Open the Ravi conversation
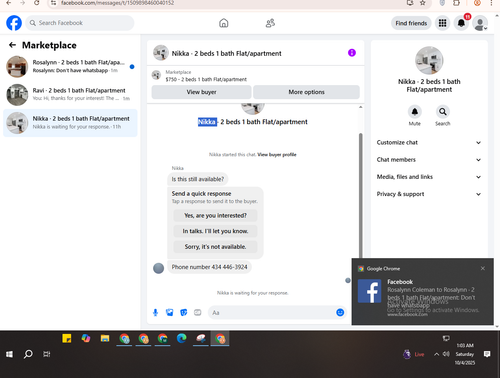500x378 pixels. pos(70,94)
